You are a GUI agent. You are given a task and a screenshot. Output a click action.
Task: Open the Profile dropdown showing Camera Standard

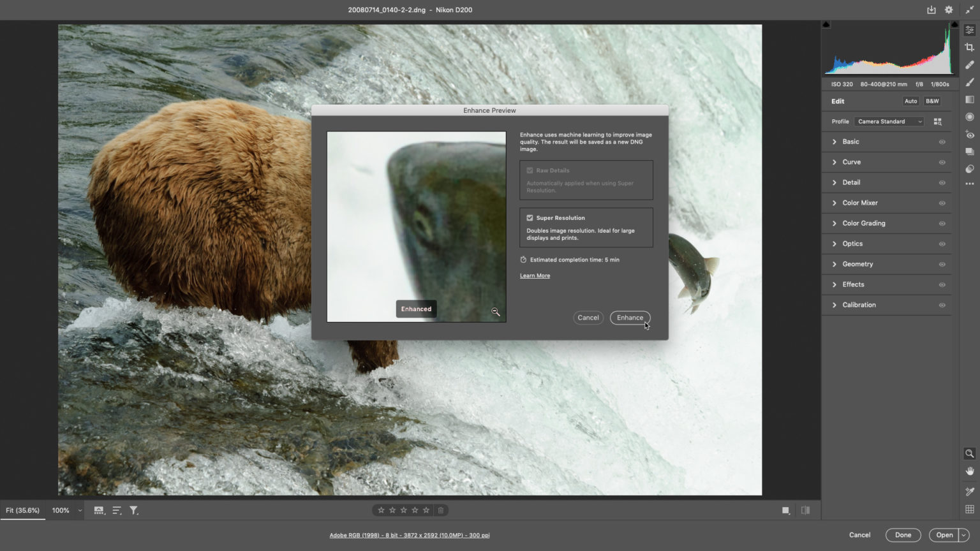click(889, 121)
